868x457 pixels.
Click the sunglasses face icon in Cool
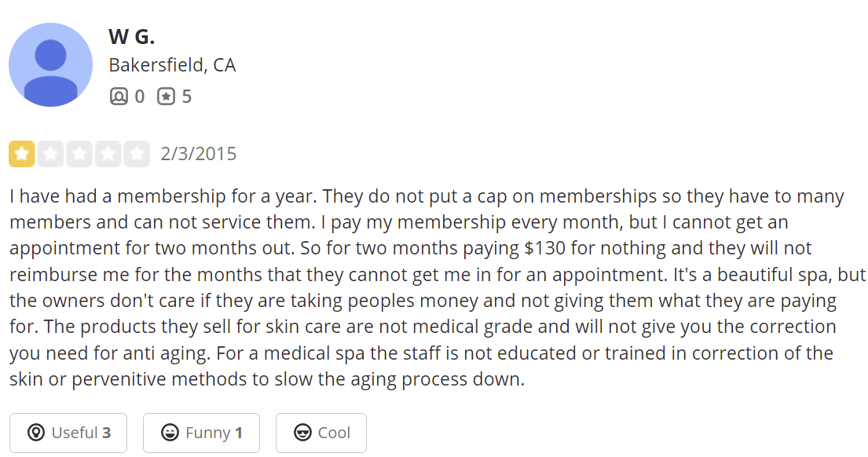click(x=301, y=433)
